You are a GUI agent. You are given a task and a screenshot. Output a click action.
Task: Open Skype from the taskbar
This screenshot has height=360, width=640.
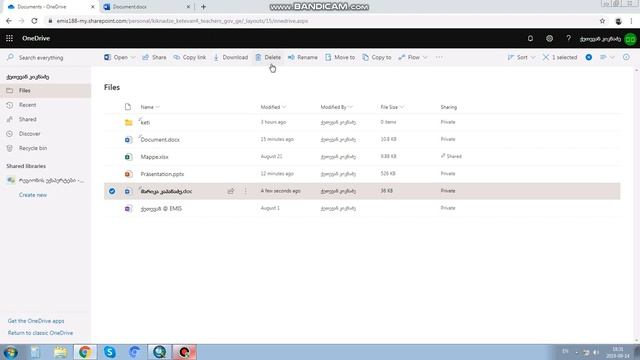click(109, 352)
